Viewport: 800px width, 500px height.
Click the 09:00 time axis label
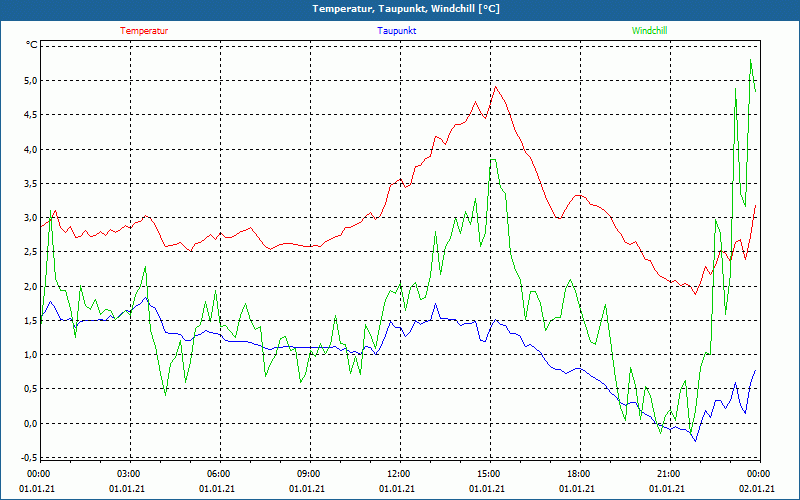point(307,473)
